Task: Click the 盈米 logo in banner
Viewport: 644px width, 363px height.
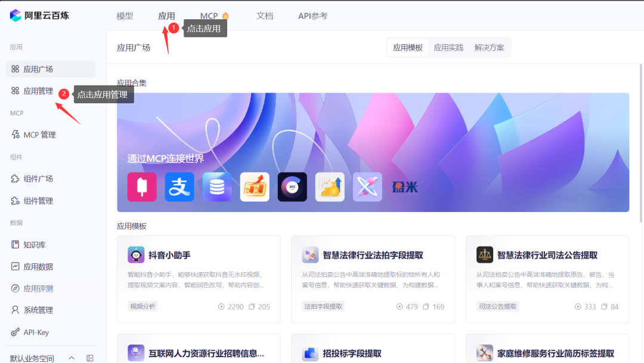Action: click(405, 187)
